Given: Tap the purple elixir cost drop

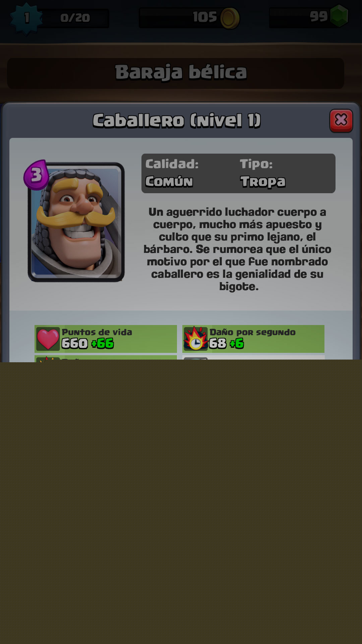Looking at the screenshot, I should (36, 175).
